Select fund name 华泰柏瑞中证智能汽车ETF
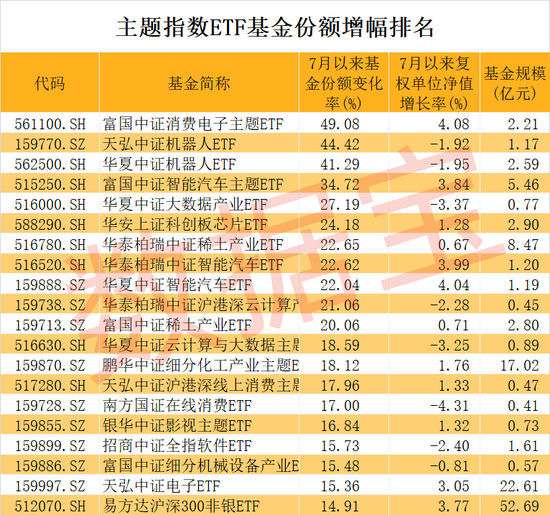The width and height of the screenshot is (550, 515). [x=193, y=265]
